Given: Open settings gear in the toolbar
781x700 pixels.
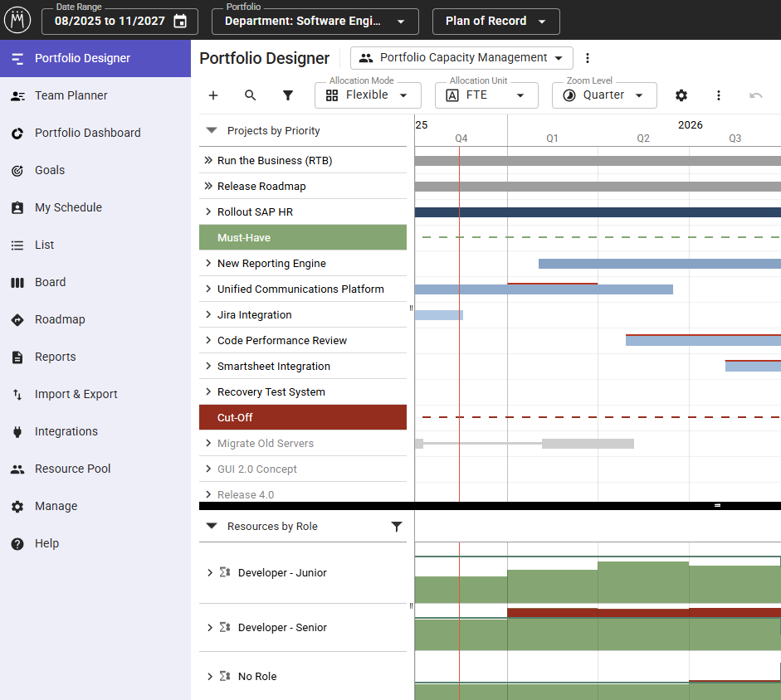Looking at the screenshot, I should click(x=681, y=95).
